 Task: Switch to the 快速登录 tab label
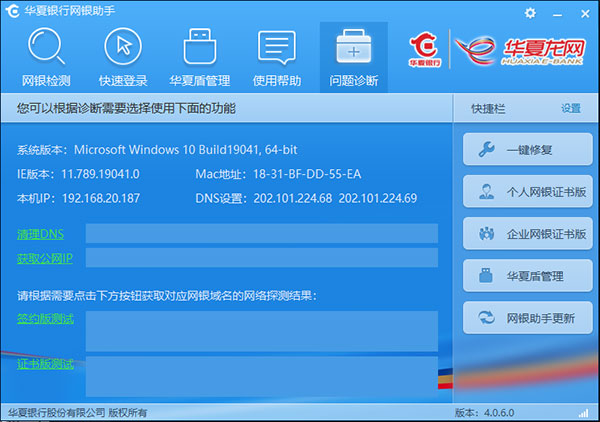(x=123, y=81)
